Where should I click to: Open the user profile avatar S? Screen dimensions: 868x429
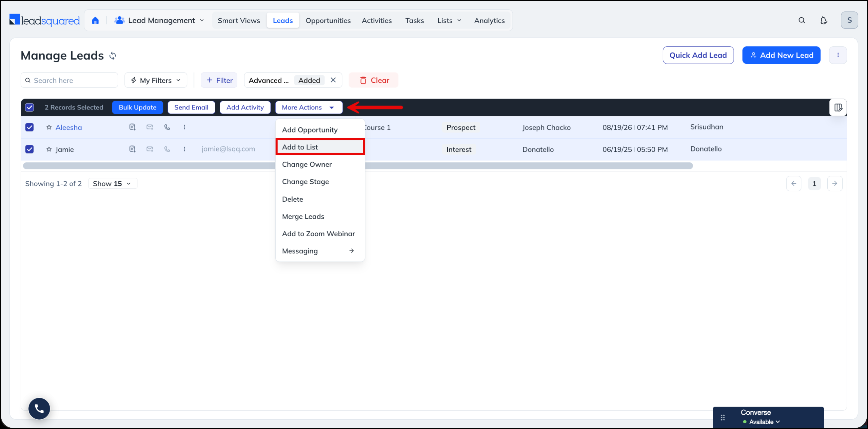[849, 20]
